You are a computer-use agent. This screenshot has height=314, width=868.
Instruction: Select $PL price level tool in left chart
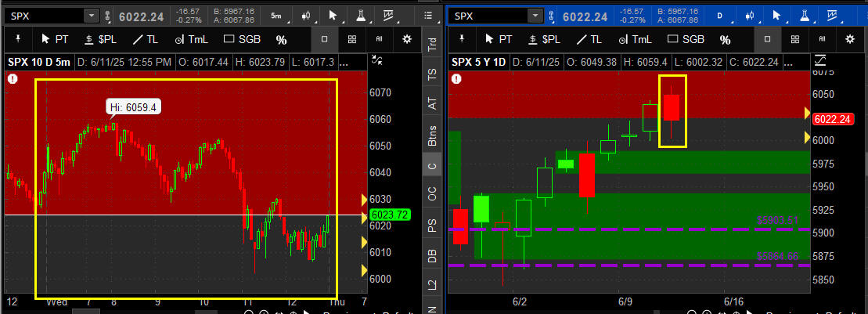click(100, 39)
